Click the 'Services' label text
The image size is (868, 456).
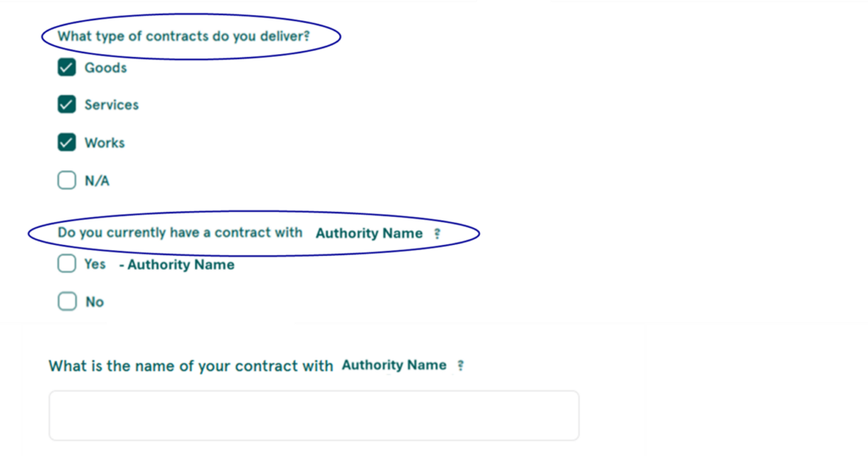pos(111,104)
